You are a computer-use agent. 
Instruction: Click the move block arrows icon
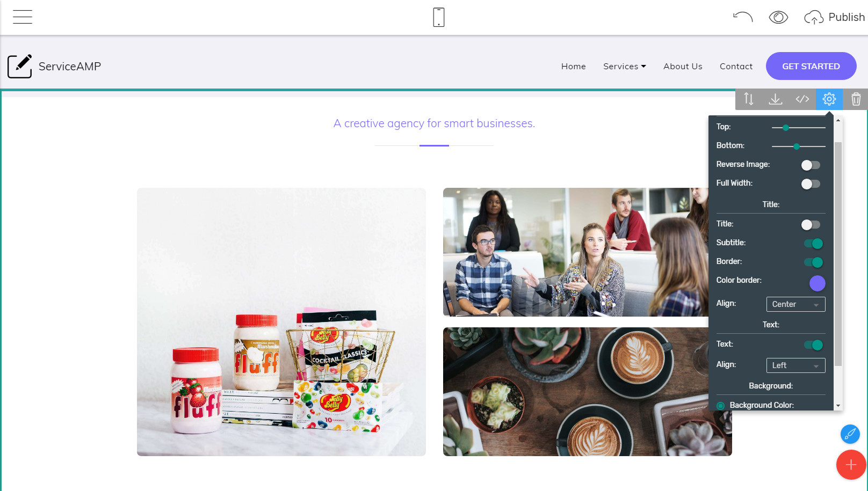pos(749,99)
